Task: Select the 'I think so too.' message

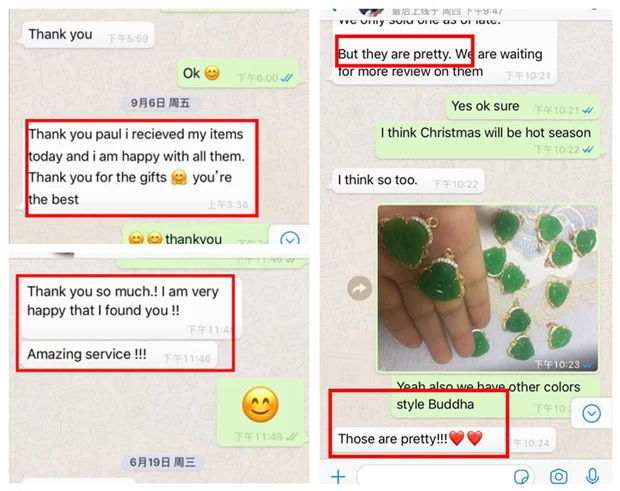Action: tap(408, 181)
